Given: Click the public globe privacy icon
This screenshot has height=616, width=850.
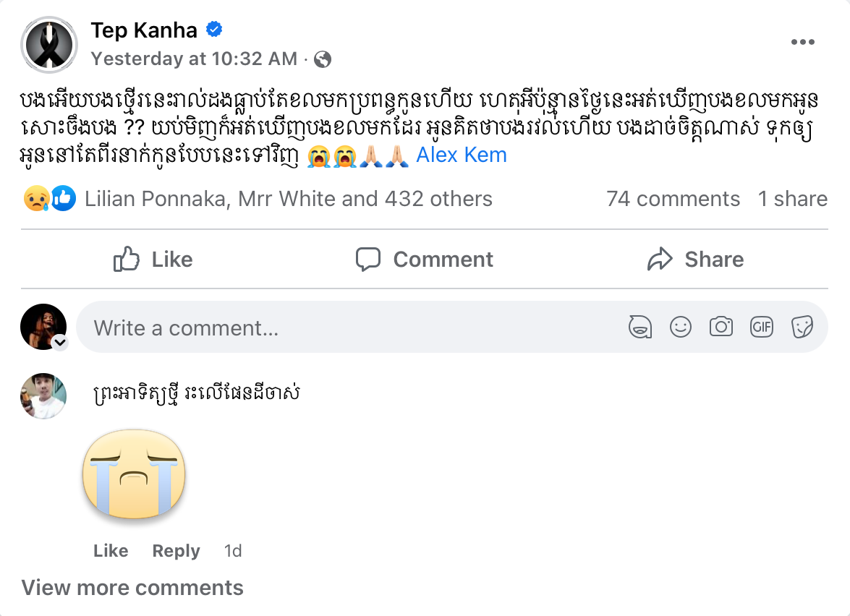Looking at the screenshot, I should (x=323, y=59).
